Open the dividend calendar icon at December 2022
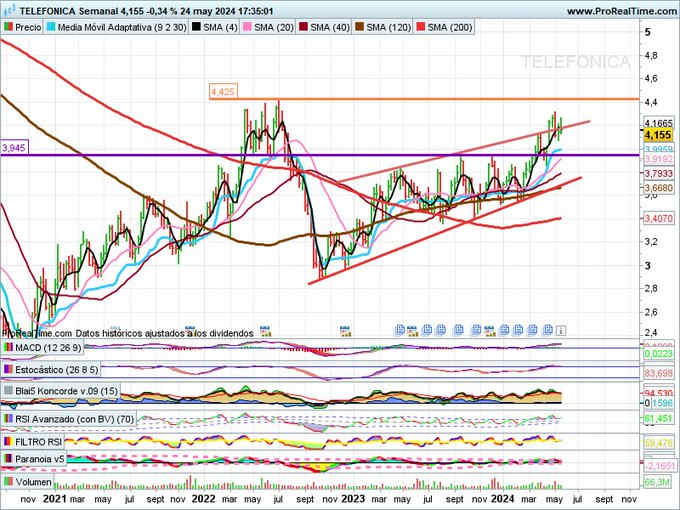The image size is (680, 510). click(345, 331)
